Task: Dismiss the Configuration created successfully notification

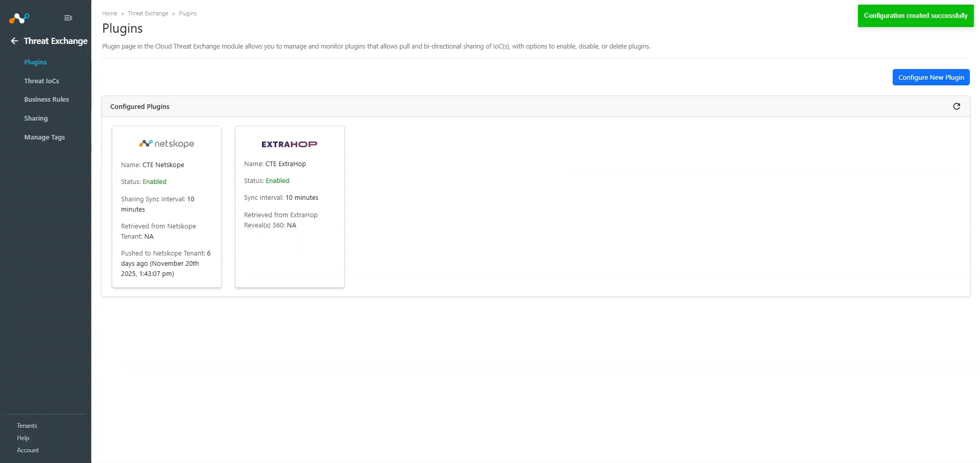Action: 916,16
